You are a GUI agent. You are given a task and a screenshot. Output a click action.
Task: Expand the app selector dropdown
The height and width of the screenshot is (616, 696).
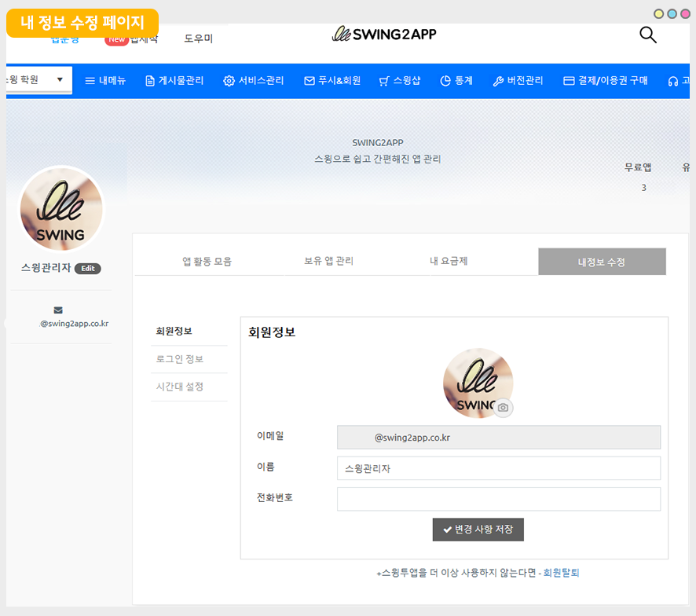click(x=38, y=79)
